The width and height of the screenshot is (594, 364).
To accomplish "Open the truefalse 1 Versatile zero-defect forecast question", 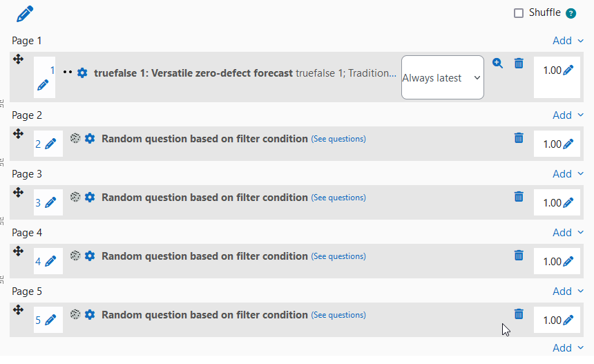I will [x=193, y=73].
